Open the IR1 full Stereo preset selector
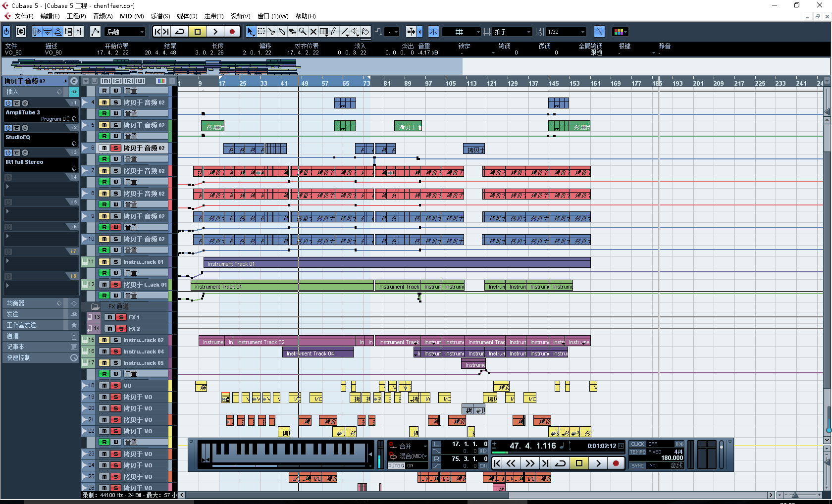The height and width of the screenshot is (504, 832). tap(74, 168)
